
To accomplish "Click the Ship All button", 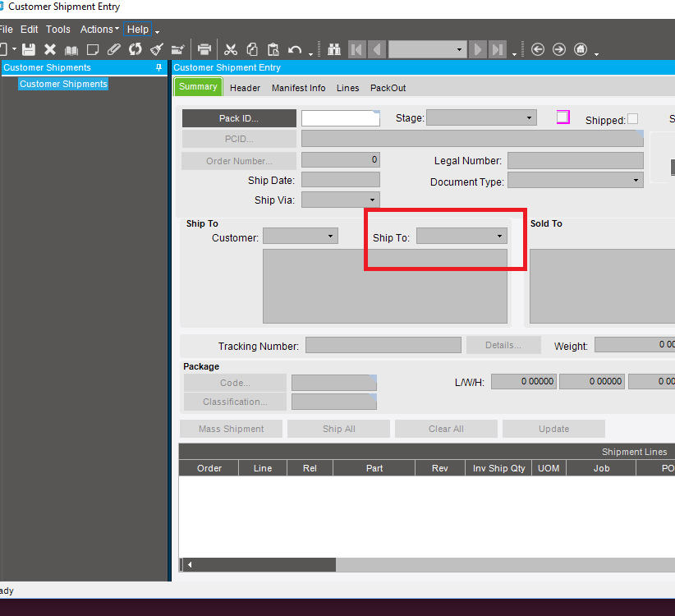I will tap(339, 429).
